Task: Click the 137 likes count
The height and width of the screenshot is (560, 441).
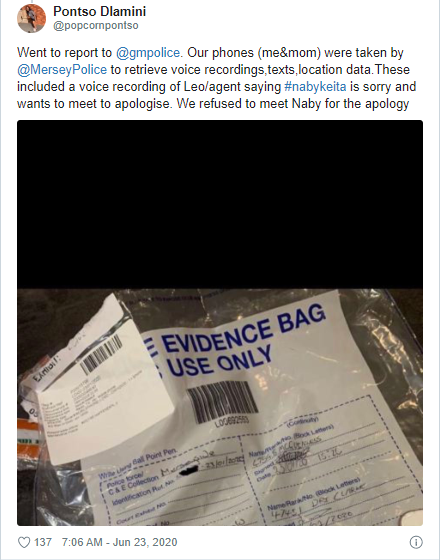Action: [x=43, y=542]
